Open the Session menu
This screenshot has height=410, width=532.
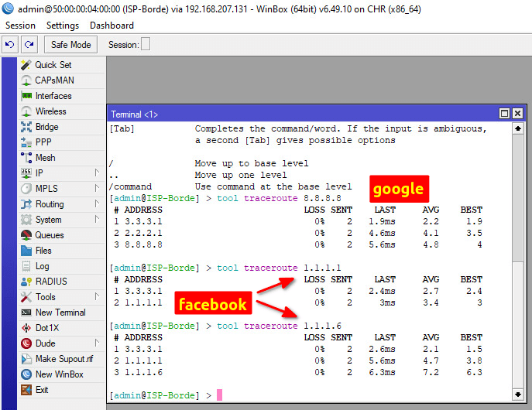pyautogui.click(x=20, y=26)
